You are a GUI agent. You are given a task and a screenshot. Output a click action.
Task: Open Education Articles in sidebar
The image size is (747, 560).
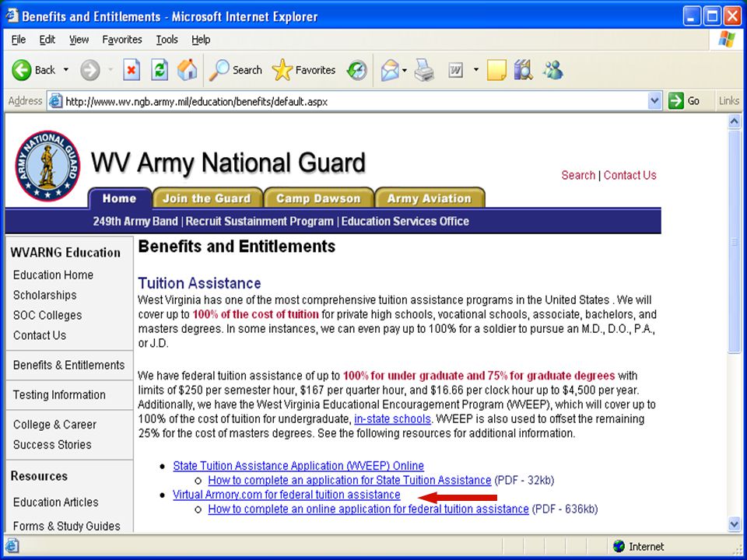click(x=56, y=502)
